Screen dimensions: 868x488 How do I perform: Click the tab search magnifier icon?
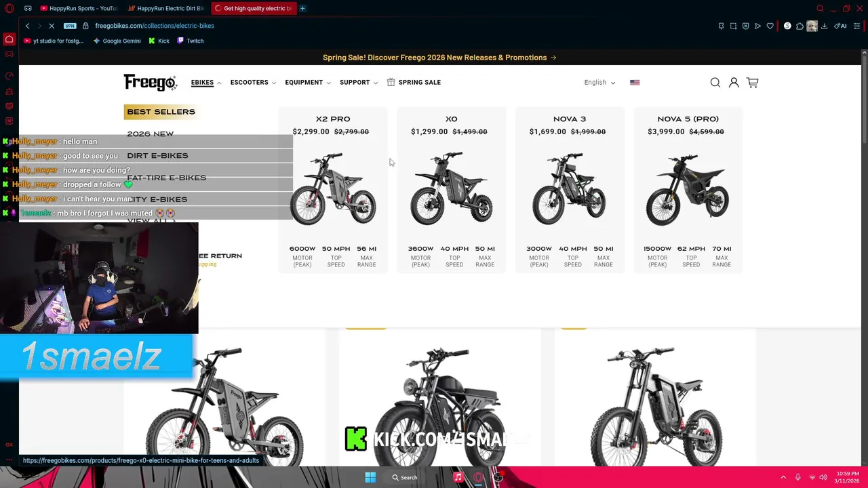(820, 8)
